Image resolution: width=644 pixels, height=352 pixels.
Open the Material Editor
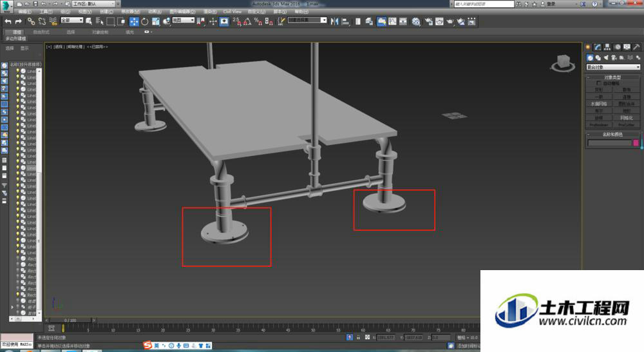point(416,21)
